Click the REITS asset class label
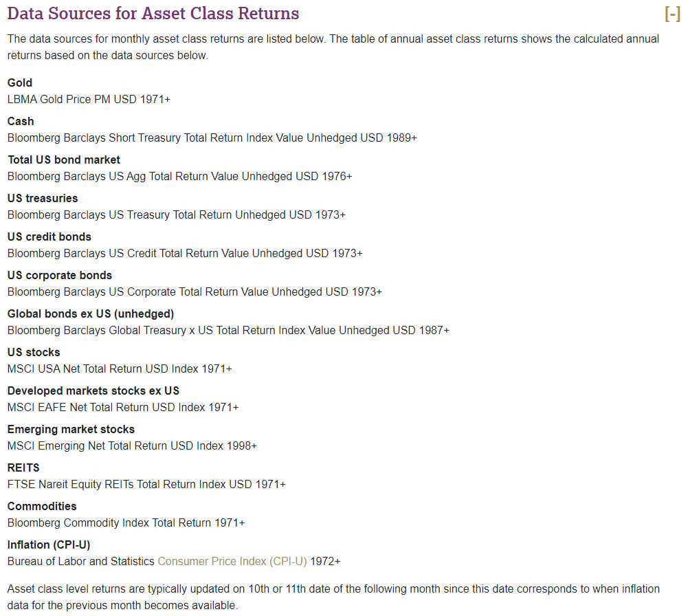 coord(23,467)
